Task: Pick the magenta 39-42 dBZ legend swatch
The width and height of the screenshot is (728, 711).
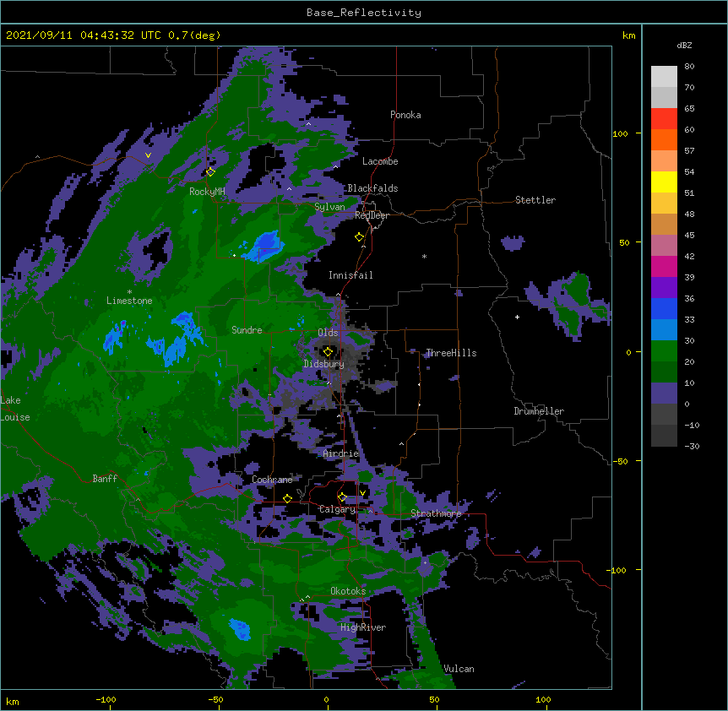Action: pyautogui.click(x=664, y=266)
